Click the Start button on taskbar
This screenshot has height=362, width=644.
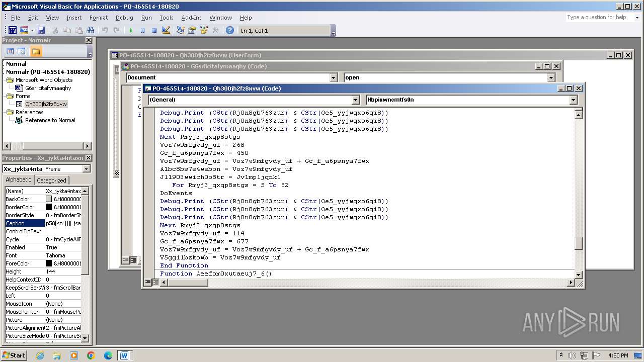pyautogui.click(x=14, y=355)
